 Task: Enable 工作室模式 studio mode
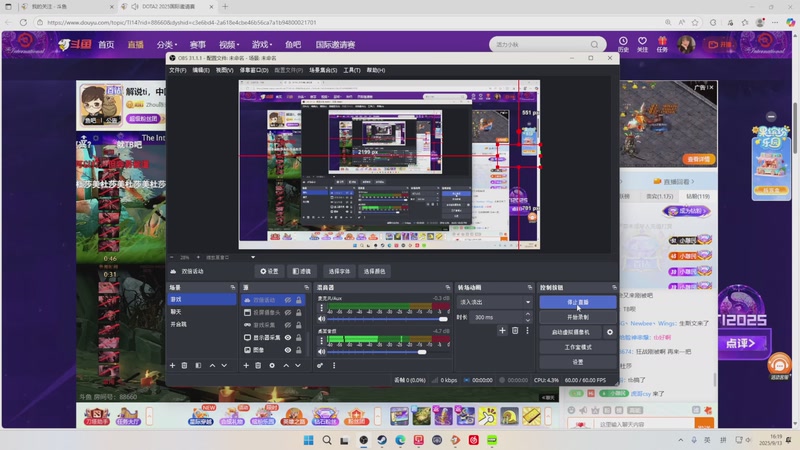click(578, 347)
